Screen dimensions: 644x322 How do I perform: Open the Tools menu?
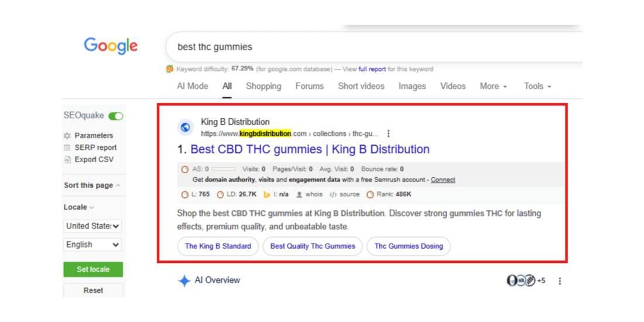click(x=537, y=86)
